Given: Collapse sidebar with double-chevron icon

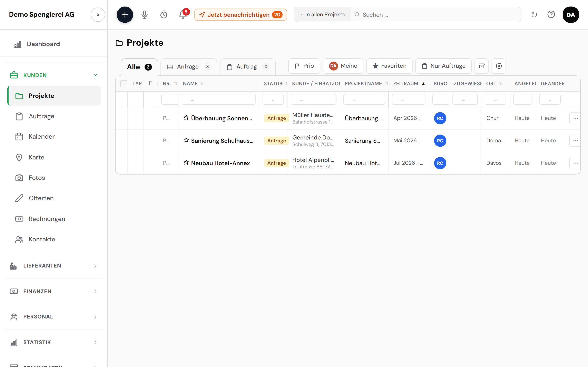Looking at the screenshot, I should coord(98,14).
